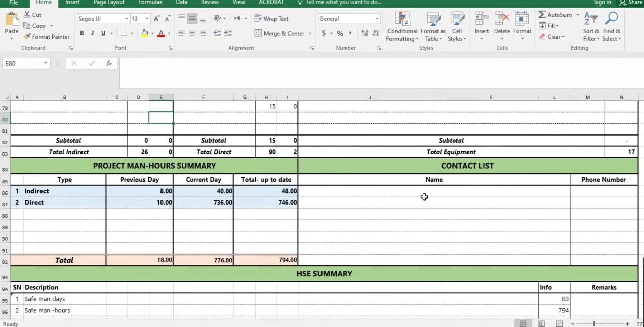644x327 pixels.
Task: Open the font name dropdown
Action: click(x=126, y=19)
